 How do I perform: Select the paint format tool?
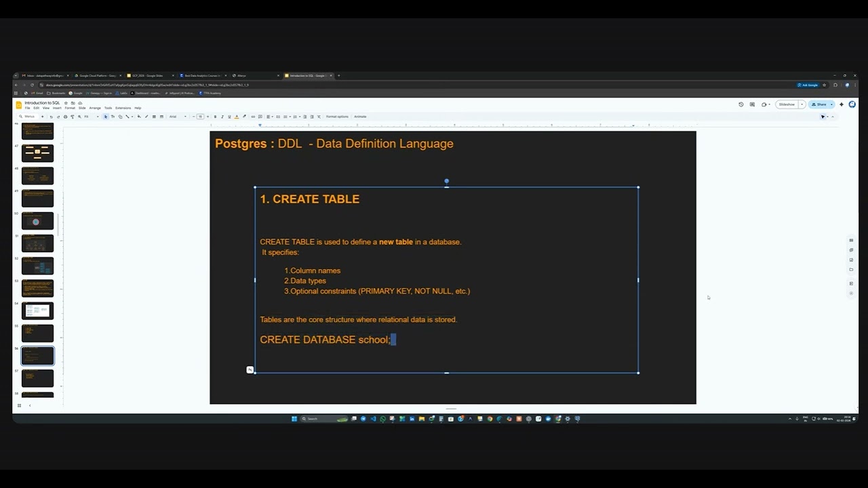pos(73,117)
